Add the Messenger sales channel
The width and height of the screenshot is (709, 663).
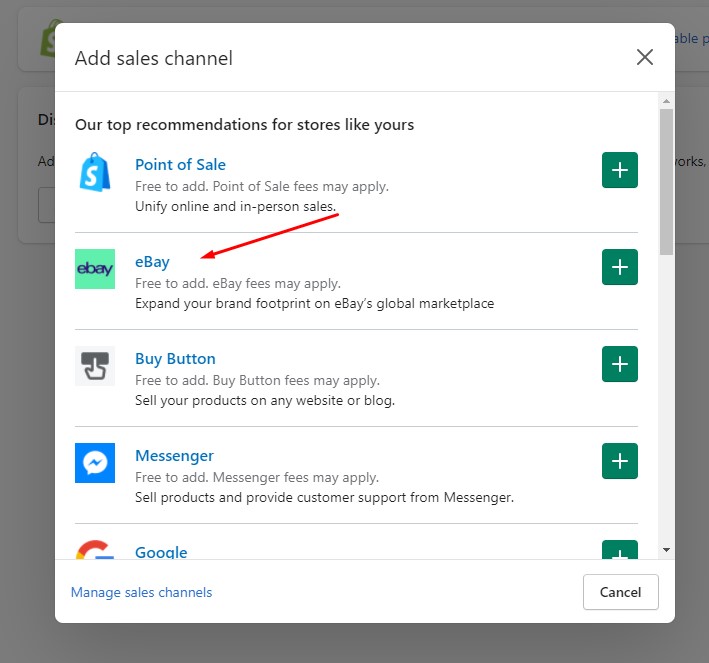[x=619, y=461]
